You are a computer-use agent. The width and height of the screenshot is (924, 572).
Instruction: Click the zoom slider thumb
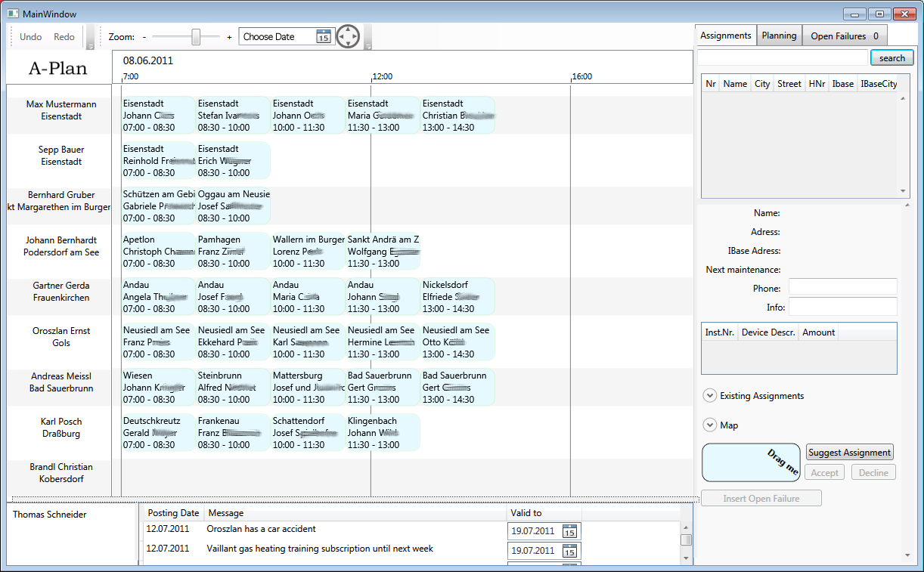[x=196, y=36]
